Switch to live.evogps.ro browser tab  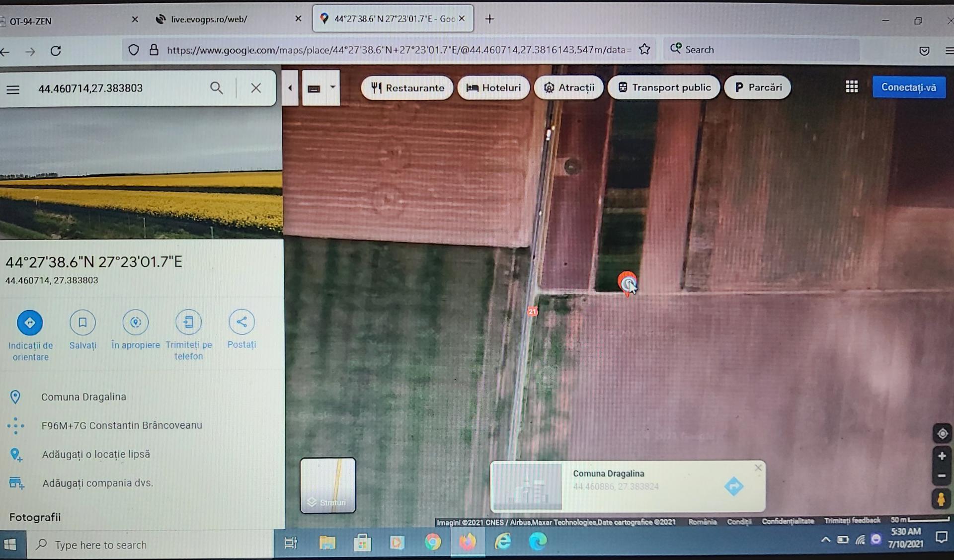coord(209,19)
